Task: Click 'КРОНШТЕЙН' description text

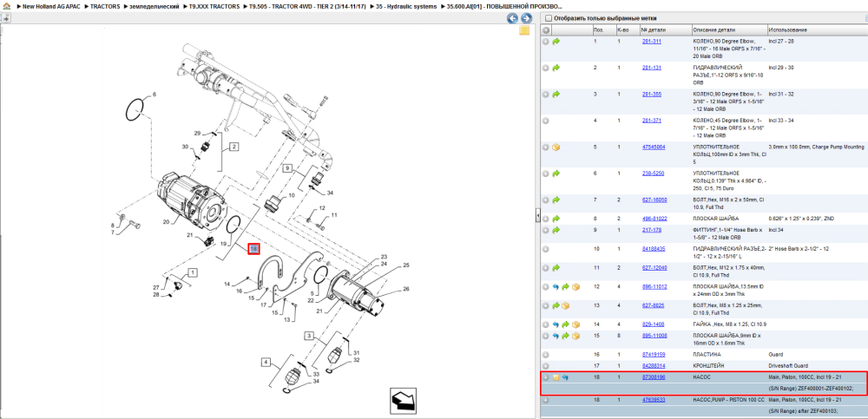Action: tap(708, 366)
